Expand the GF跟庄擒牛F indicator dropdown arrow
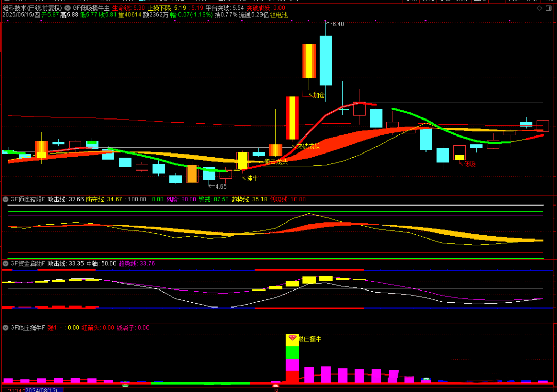 [6, 327]
